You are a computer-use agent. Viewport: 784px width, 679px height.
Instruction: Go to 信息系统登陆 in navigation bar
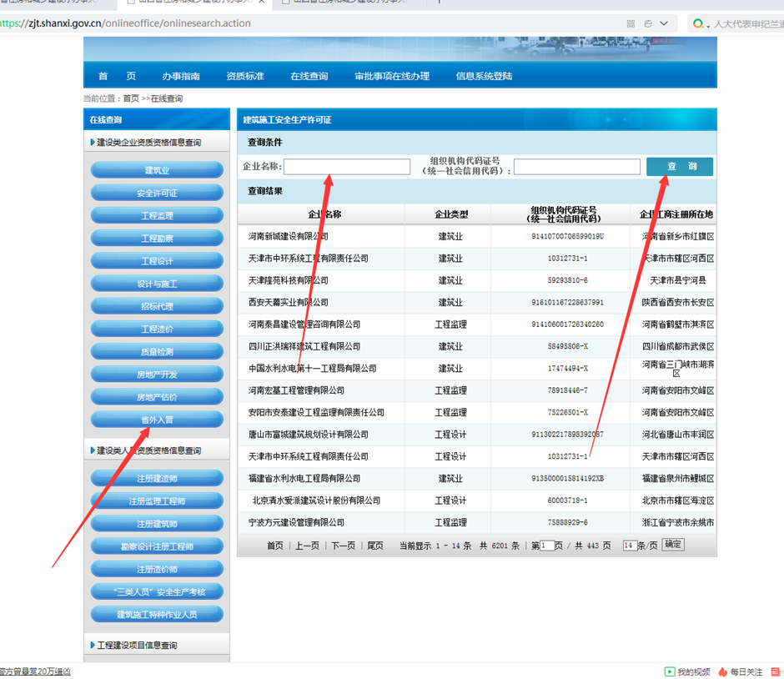coord(484,76)
